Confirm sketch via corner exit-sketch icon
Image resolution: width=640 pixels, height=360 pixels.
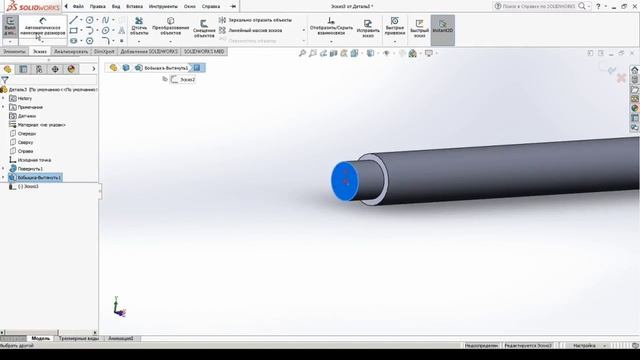pos(607,68)
